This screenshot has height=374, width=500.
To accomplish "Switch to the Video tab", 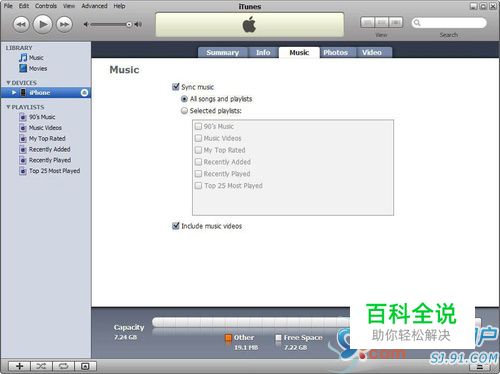I will [372, 52].
